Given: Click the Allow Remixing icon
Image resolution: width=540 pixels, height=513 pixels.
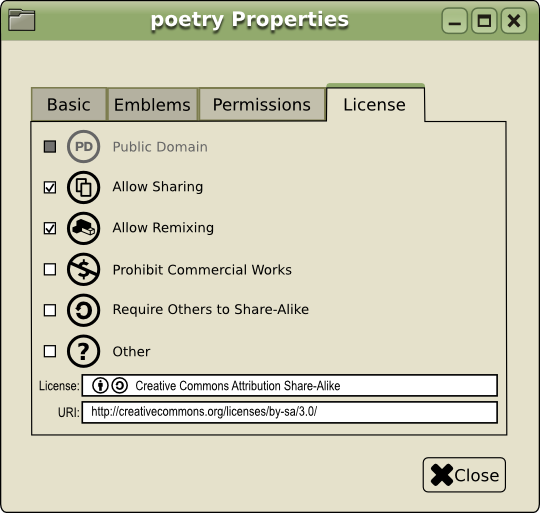Looking at the screenshot, I should [83, 228].
